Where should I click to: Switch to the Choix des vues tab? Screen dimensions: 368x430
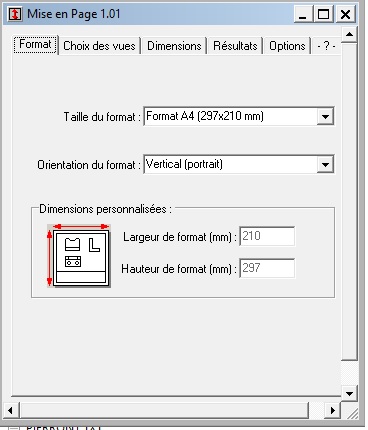tap(99, 46)
